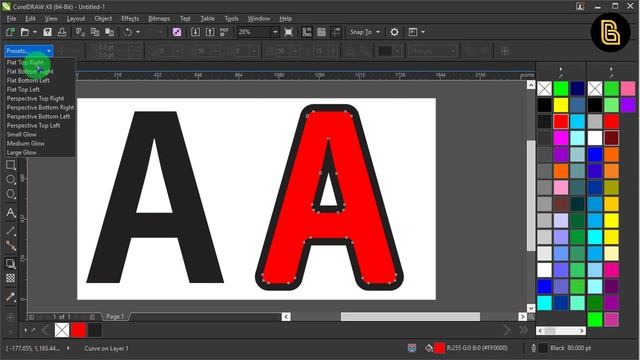Expand the second palette flyout arrow
This screenshot has height=360, width=640.
[611, 69]
